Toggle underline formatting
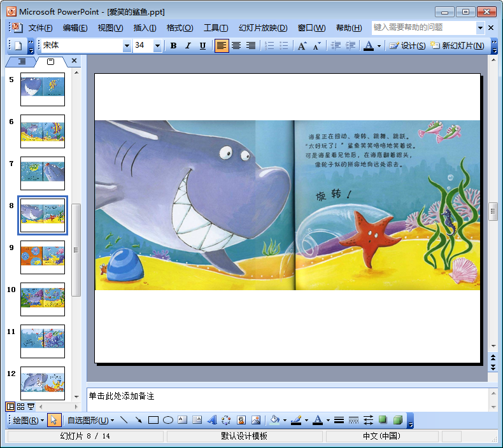503x448 pixels. pyautogui.click(x=202, y=46)
